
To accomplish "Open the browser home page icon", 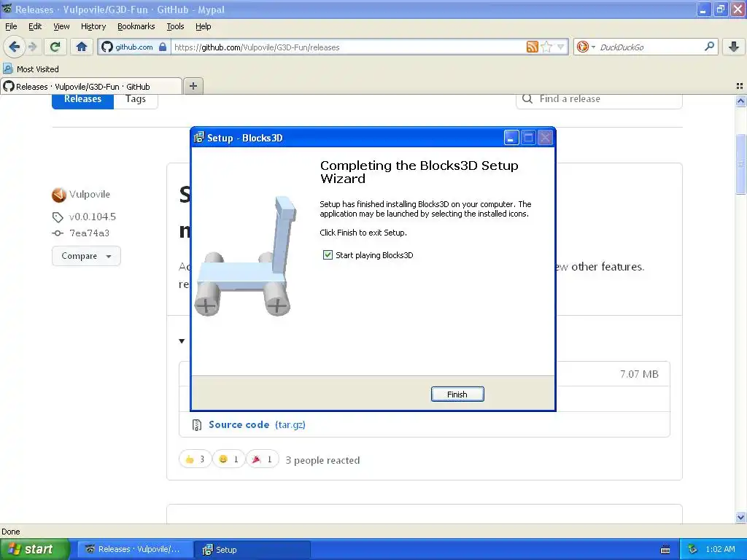I will [x=82, y=47].
